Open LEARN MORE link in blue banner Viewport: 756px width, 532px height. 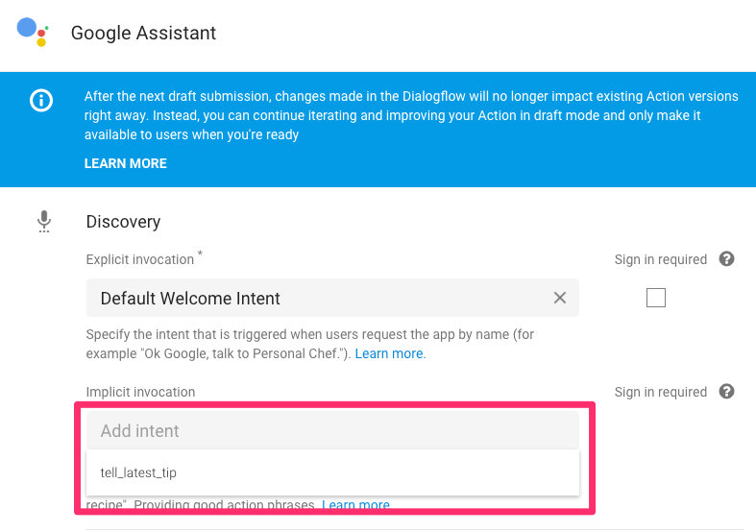(126, 163)
